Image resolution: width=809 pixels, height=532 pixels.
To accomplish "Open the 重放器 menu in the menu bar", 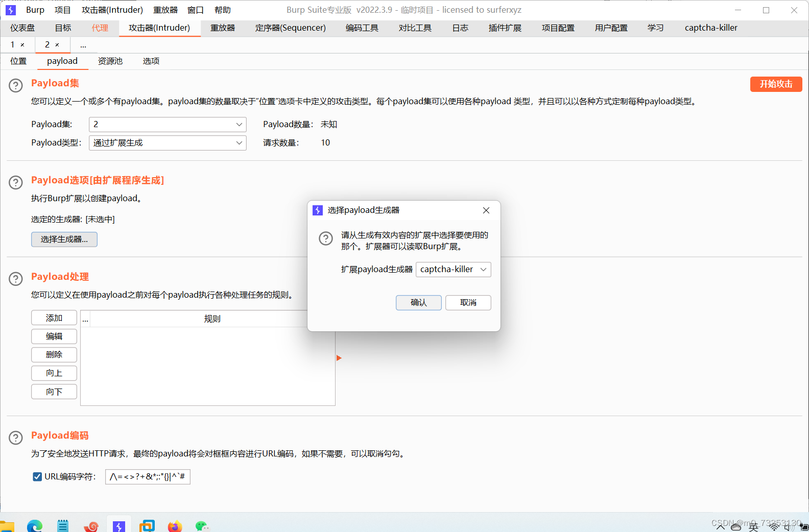I will [165, 10].
